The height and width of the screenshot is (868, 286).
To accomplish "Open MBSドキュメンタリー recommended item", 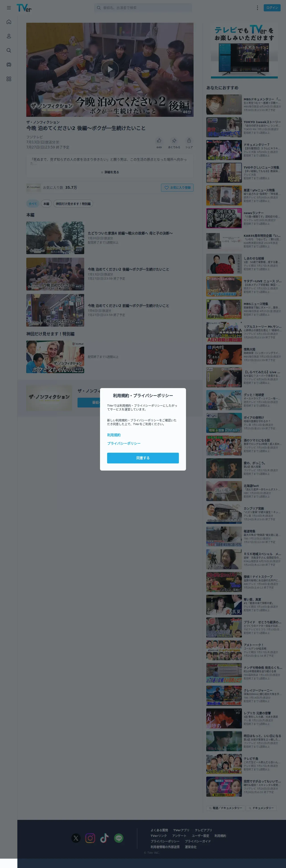I will pyautogui.click(x=244, y=105).
